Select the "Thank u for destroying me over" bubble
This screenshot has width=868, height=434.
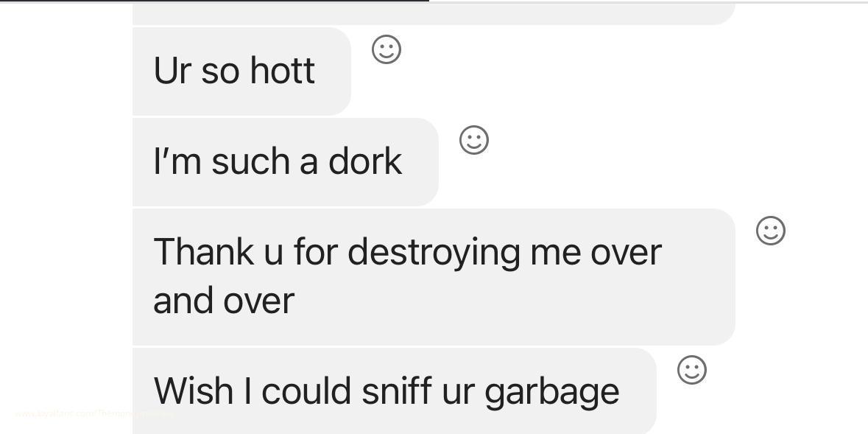pyautogui.click(x=434, y=276)
